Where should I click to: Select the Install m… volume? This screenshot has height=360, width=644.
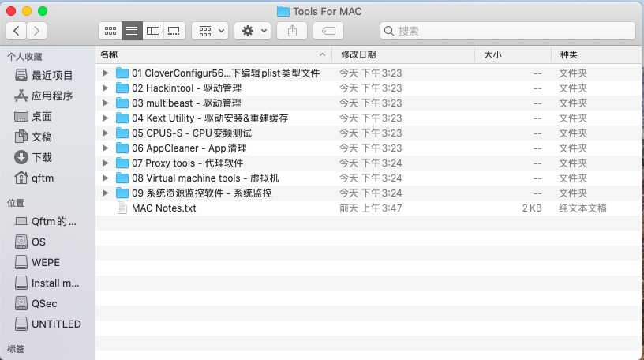coord(47,283)
